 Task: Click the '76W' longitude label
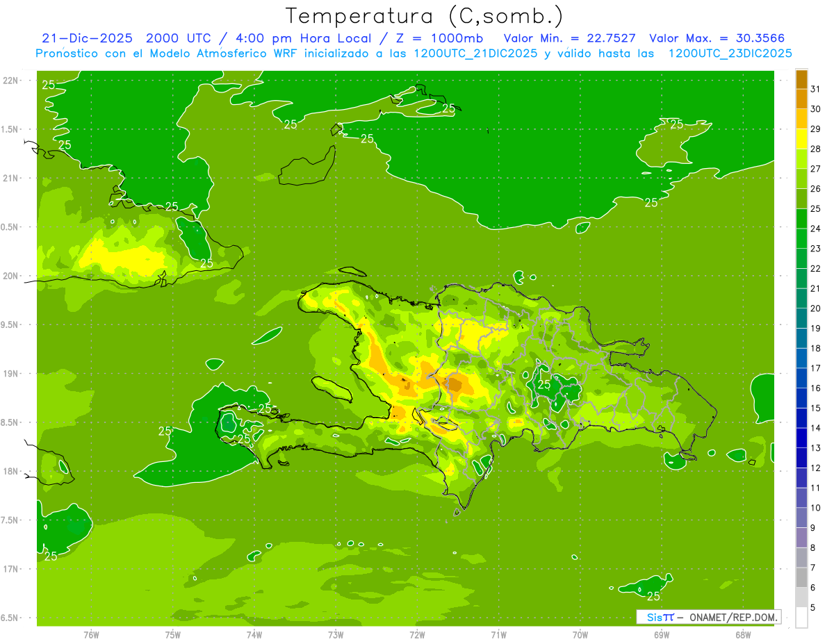coord(91,634)
